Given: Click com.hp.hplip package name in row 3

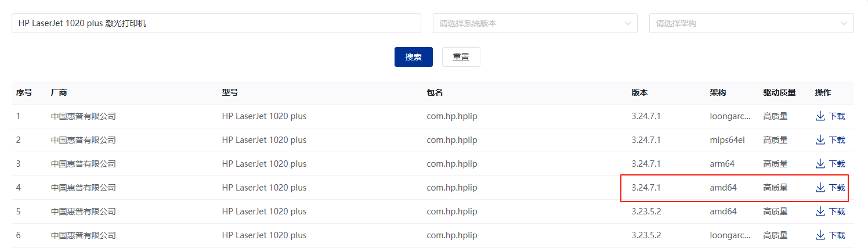Looking at the screenshot, I should [x=452, y=164].
